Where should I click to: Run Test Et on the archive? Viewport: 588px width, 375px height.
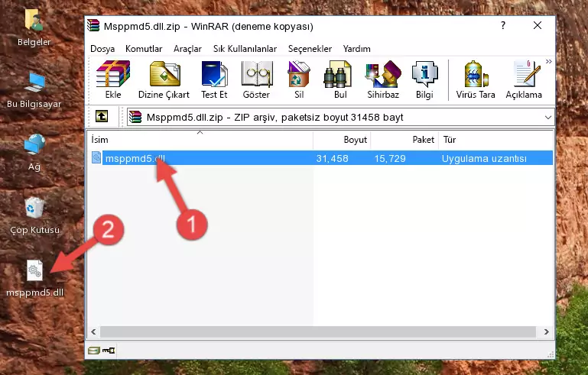coord(214,79)
